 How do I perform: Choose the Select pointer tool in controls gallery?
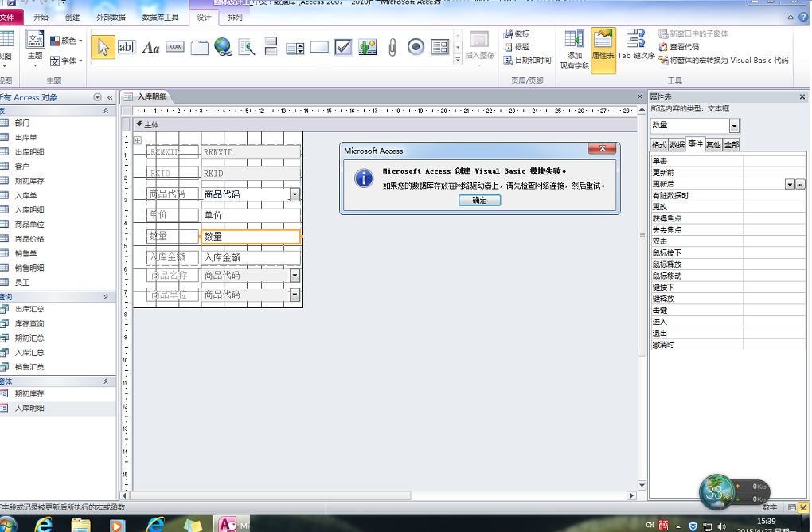coord(103,47)
